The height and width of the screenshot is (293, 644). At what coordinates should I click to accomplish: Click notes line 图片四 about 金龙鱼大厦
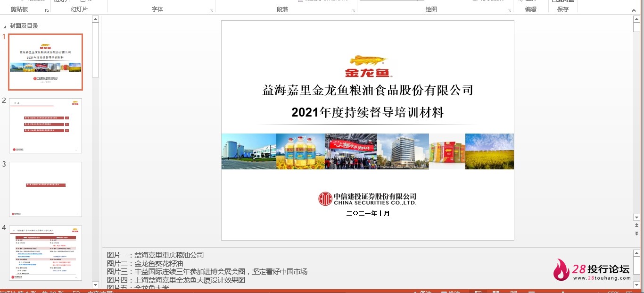tap(176, 280)
